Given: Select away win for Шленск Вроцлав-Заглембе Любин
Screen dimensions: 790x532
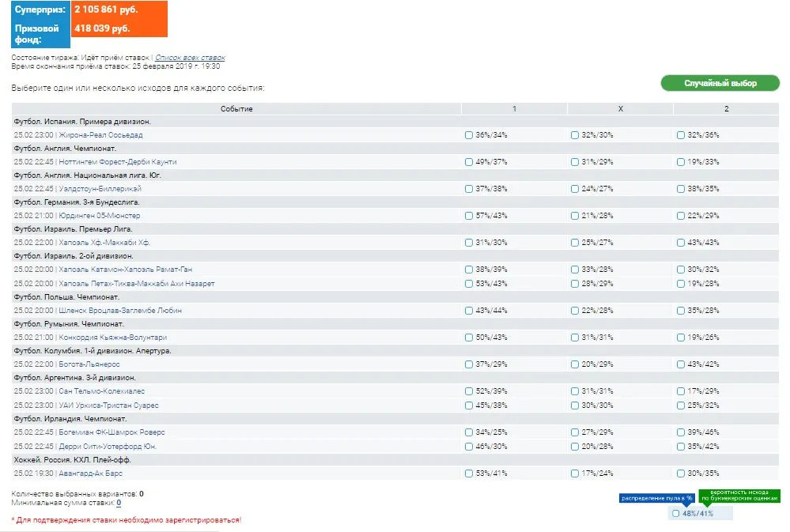Looking at the screenshot, I should (681, 311).
